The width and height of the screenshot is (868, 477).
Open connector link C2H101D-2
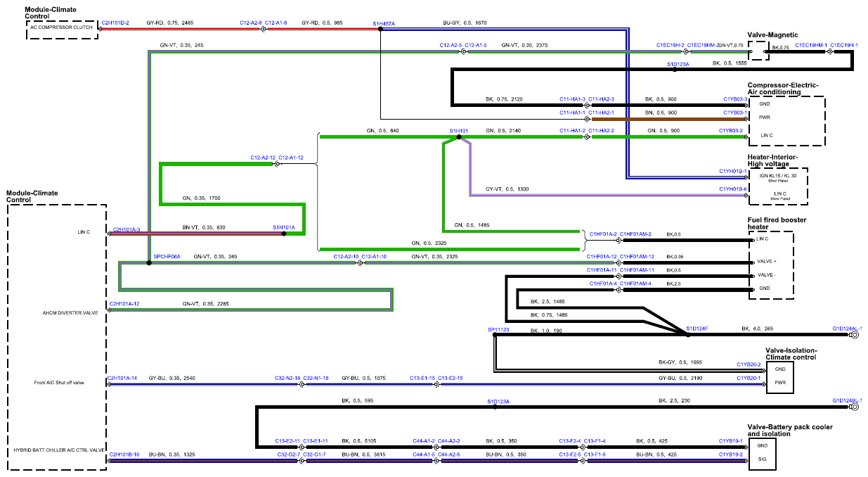(x=115, y=23)
